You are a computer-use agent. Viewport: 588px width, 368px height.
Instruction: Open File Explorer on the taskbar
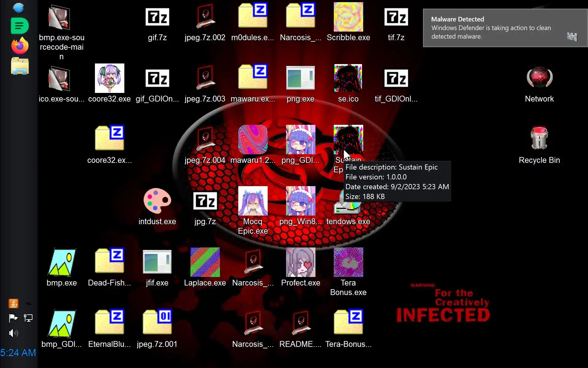point(20,66)
